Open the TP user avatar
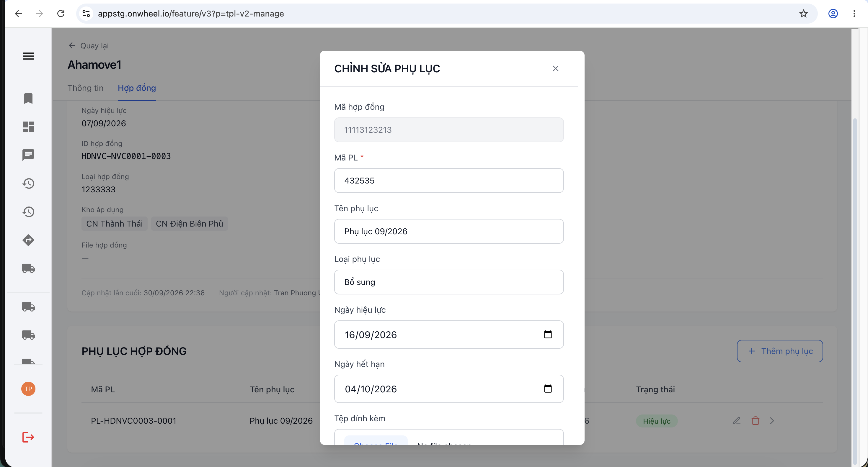This screenshot has width=868, height=467. coord(28,389)
